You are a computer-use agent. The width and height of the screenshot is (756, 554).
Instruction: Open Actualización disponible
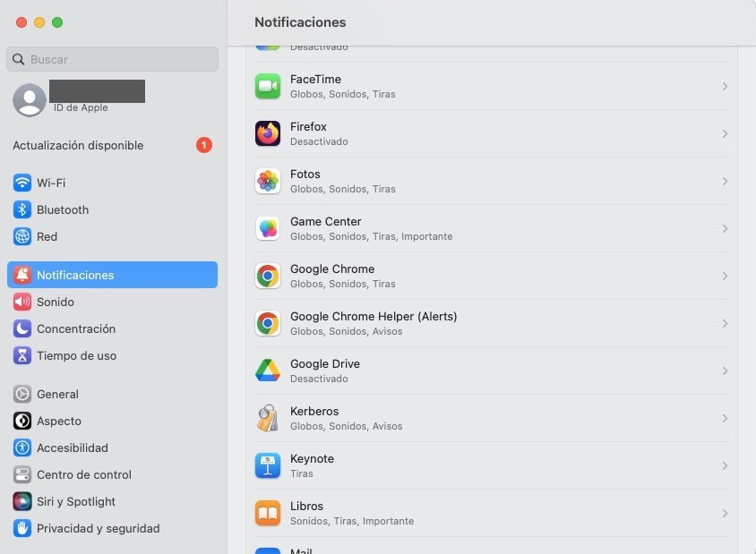[112, 145]
